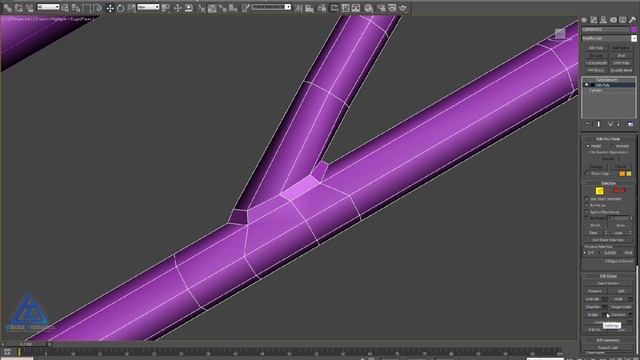Toggle the Angle Snap icon

coord(212,8)
